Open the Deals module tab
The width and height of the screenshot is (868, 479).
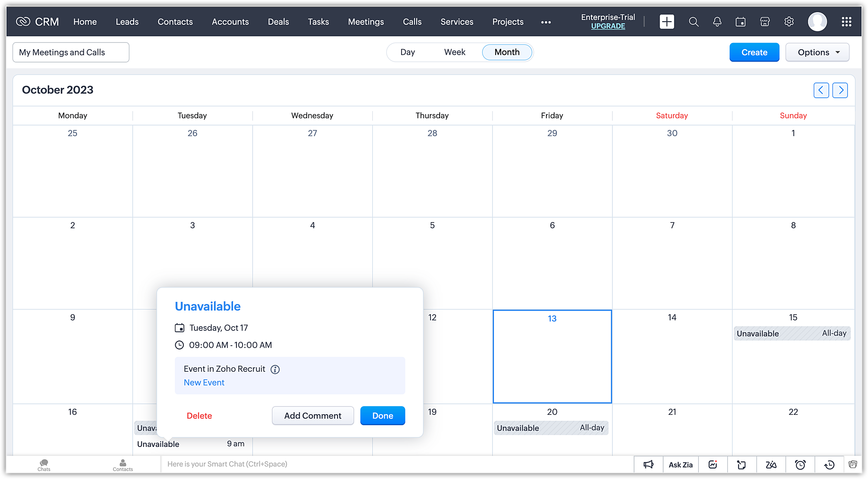click(x=278, y=22)
